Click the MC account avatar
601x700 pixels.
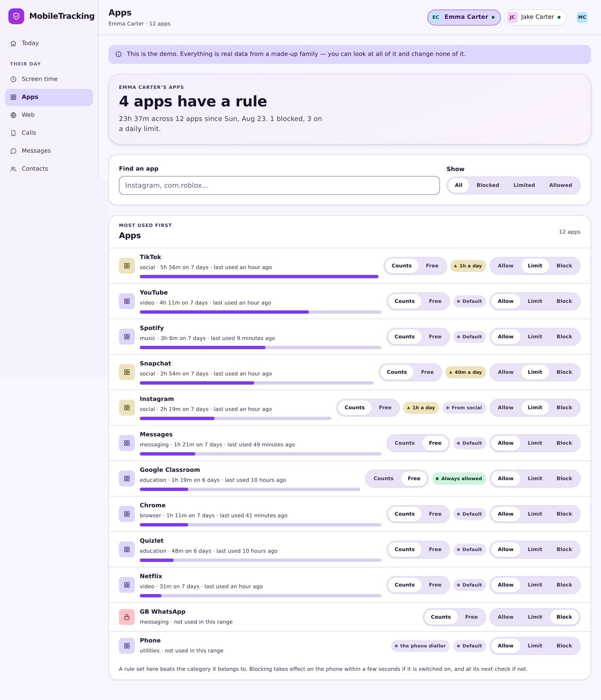(582, 17)
